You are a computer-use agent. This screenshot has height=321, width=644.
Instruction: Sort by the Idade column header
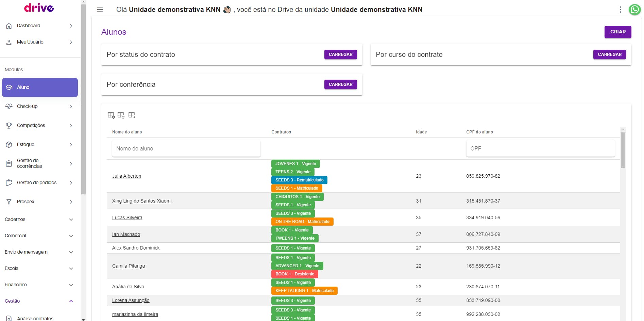coord(421,132)
